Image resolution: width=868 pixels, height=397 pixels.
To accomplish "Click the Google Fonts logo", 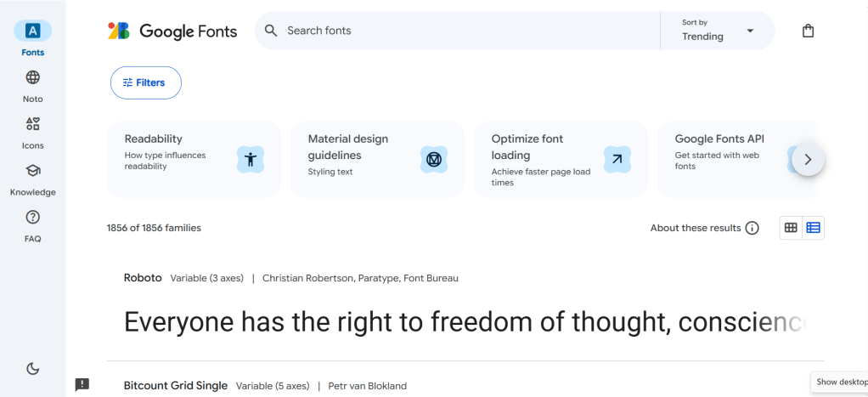I will click(x=172, y=31).
